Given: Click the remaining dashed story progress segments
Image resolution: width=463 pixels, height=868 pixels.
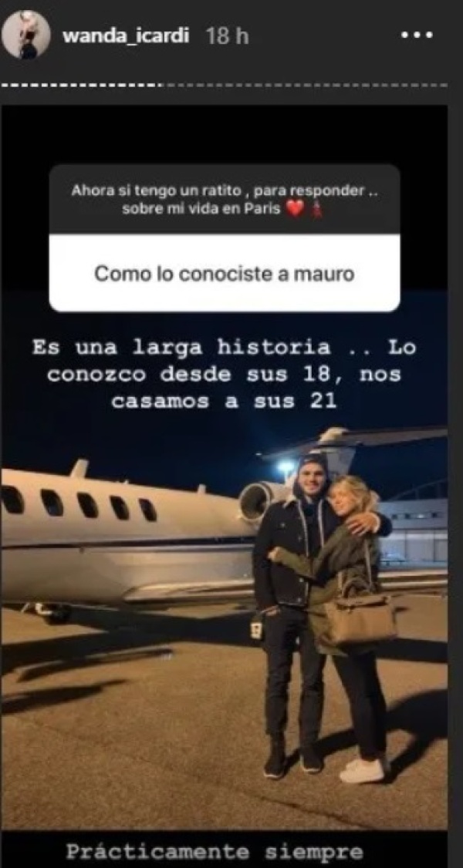Looking at the screenshot, I should (x=305, y=86).
